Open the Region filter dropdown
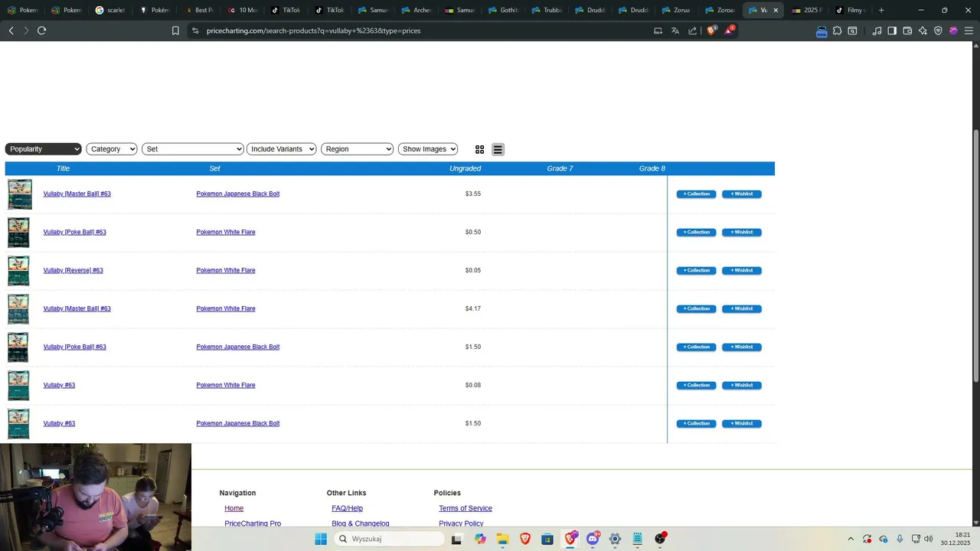The width and height of the screenshot is (980, 551). pos(357,149)
